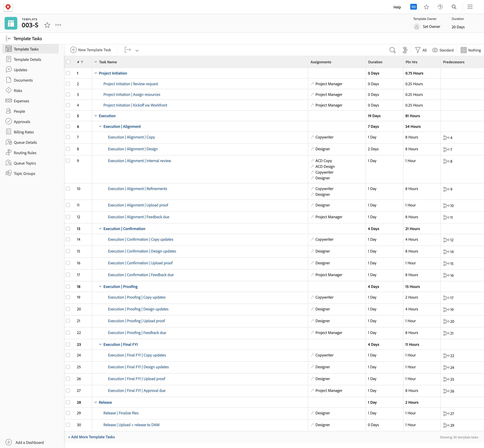Click Add More Template Tasks link
Screen dimensions: 484x448
(x=91, y=437)
